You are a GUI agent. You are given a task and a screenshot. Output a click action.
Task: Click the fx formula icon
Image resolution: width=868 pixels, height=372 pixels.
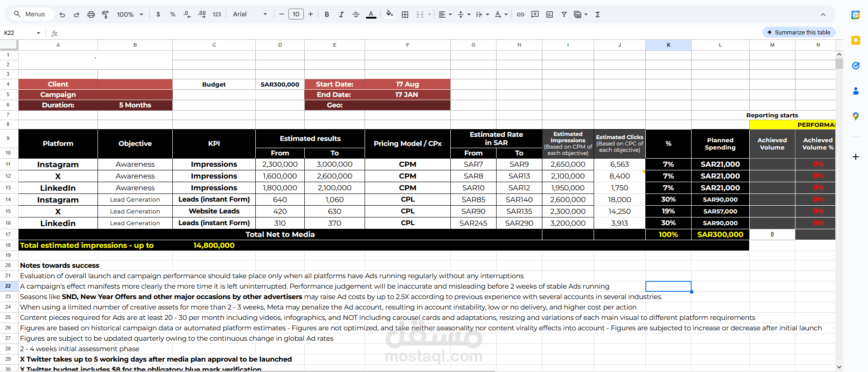(x=54, y=33)
